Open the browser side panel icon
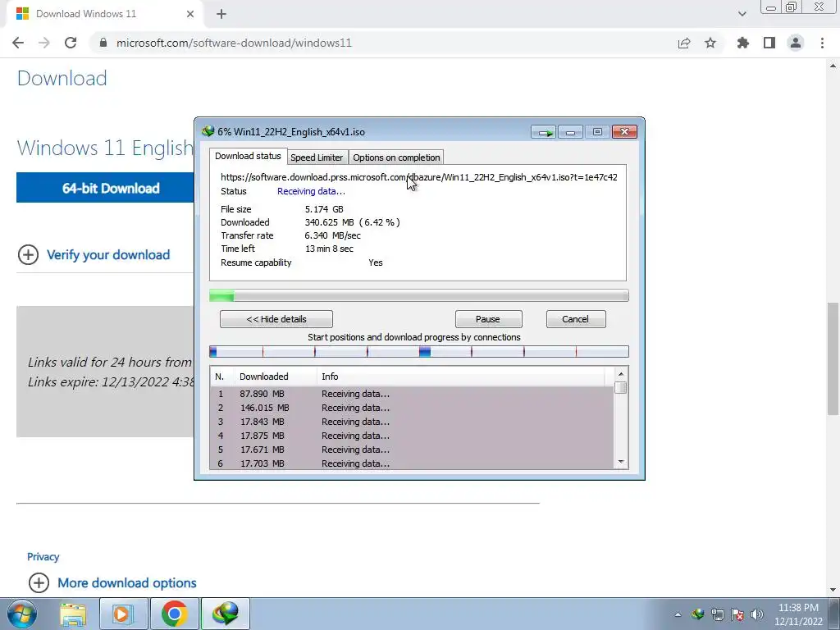Viewport: 840px width, 630px height. [769, 43]
